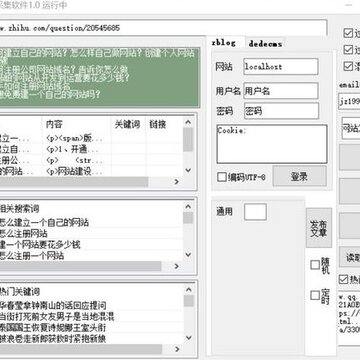Click the Cookie text area
Viewport: 360px width, 360px height.
pos(272,144)
